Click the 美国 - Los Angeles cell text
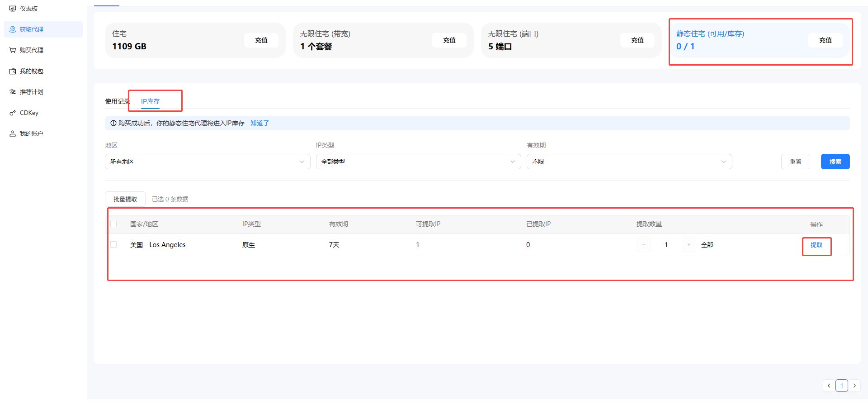The image size is (868, 410). coord(158,245)
